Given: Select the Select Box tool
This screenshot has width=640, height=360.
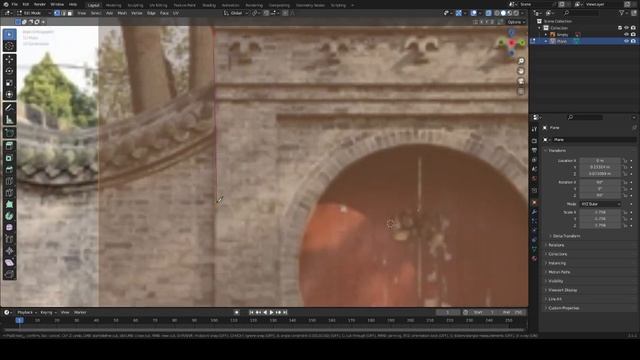Looking at the screenshot, I should click(x=9, y=35).
